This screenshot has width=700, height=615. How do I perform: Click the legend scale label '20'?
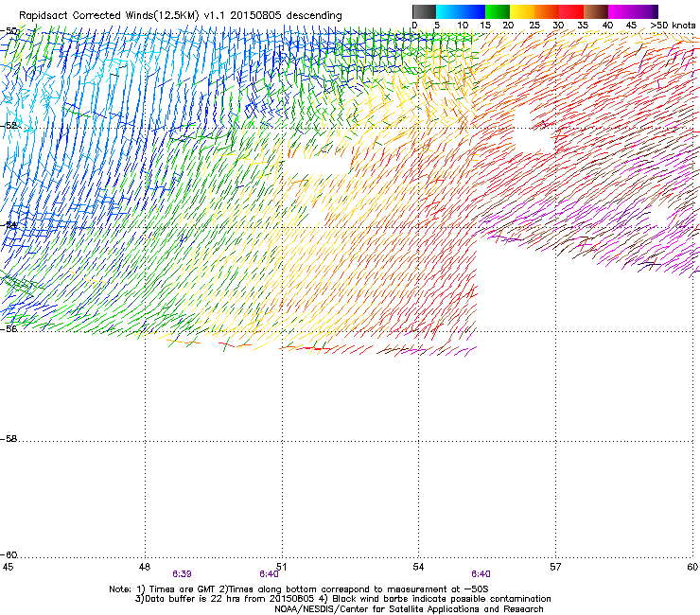click(509, 26)
